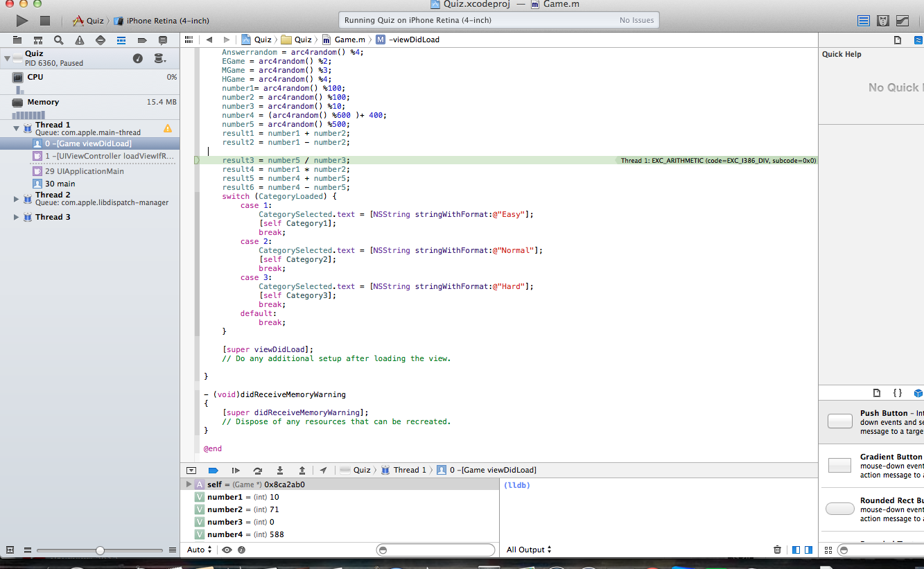Click the Step Into debug button
This screenshot has height=569, width=924.
(x=280, y=470)
